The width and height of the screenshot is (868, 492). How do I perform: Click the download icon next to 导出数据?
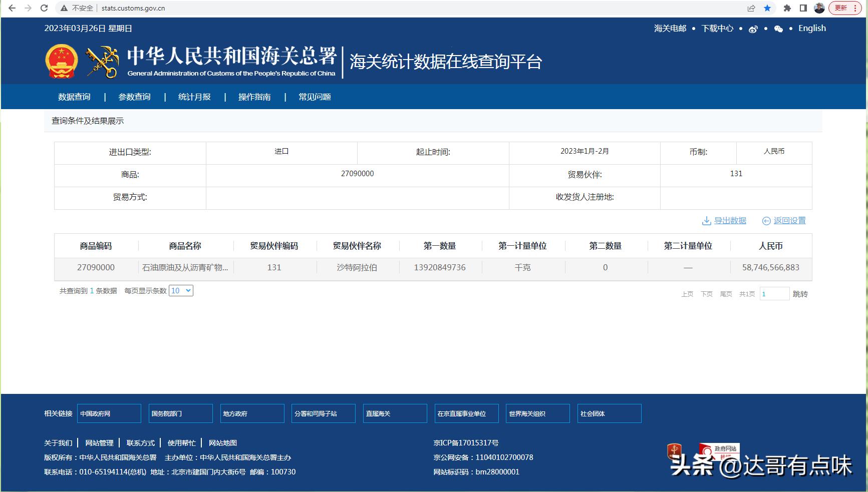[706, 220]
